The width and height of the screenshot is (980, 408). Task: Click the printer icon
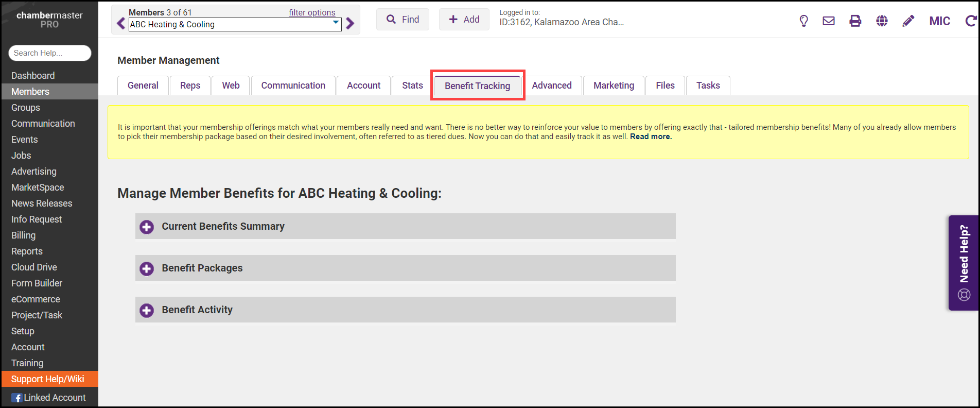pos(855,21)
